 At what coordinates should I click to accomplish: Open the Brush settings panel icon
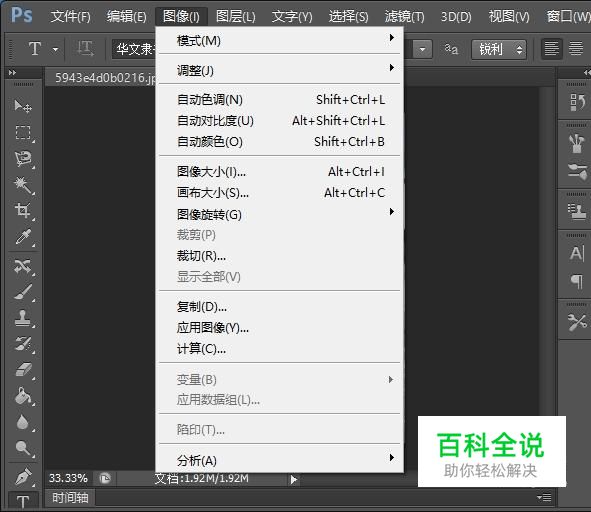point(577,171)
